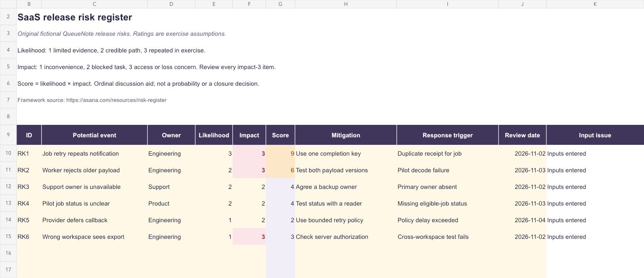Click the Framework source asana link cell

pos(92,100)
